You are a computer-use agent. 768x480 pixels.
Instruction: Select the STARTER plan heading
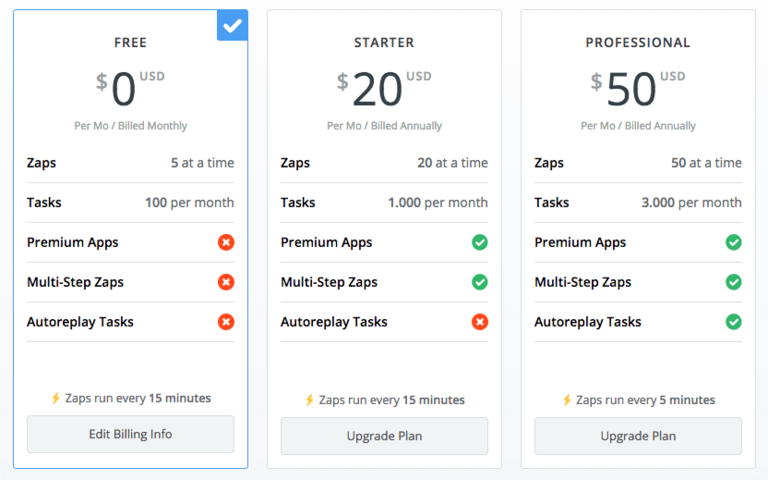click(384, 43)
